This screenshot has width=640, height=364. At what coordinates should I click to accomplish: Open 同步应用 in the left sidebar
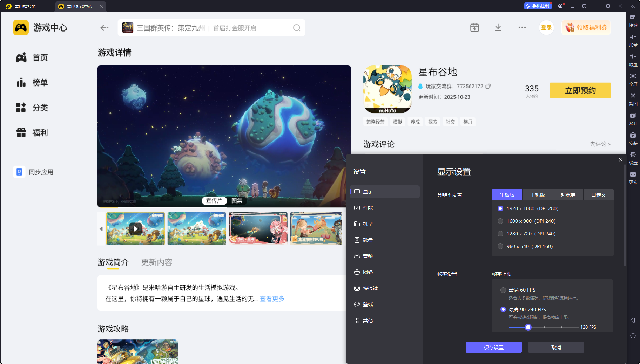coord(34,172)
